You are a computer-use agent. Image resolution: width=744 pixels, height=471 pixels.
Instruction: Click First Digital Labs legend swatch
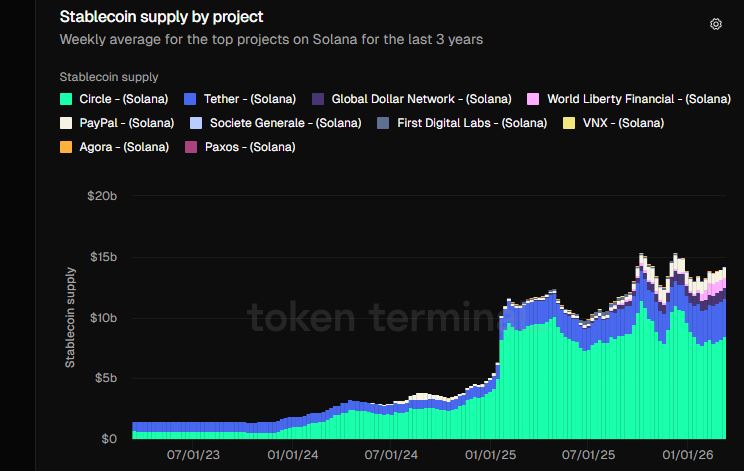pyautogui.click(x=384, y=123)
